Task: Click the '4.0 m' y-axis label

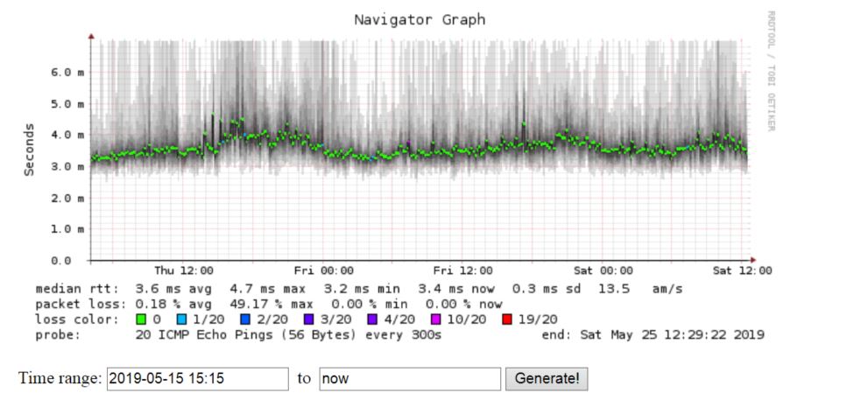Action: [68, 135]
